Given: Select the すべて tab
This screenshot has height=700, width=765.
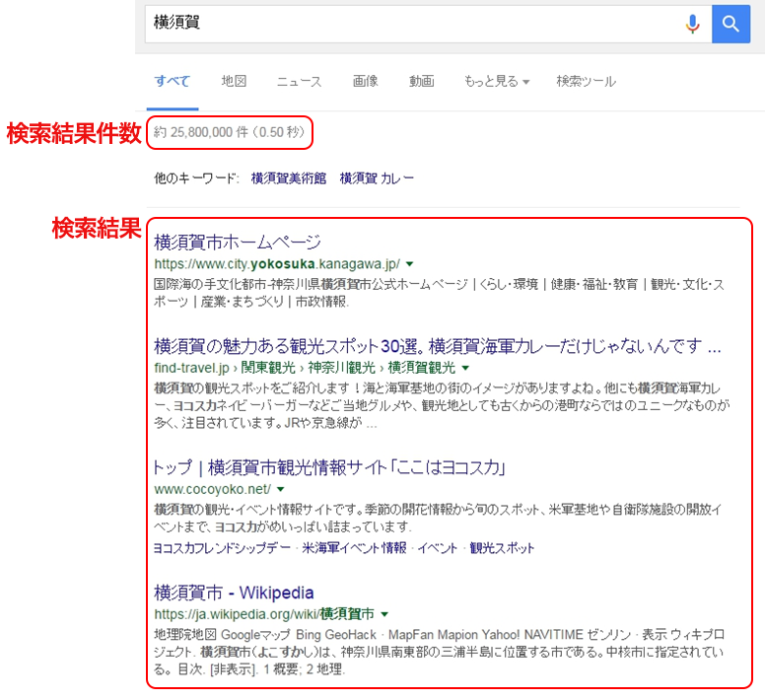Looking at the screenshot, I should [172, 81].
